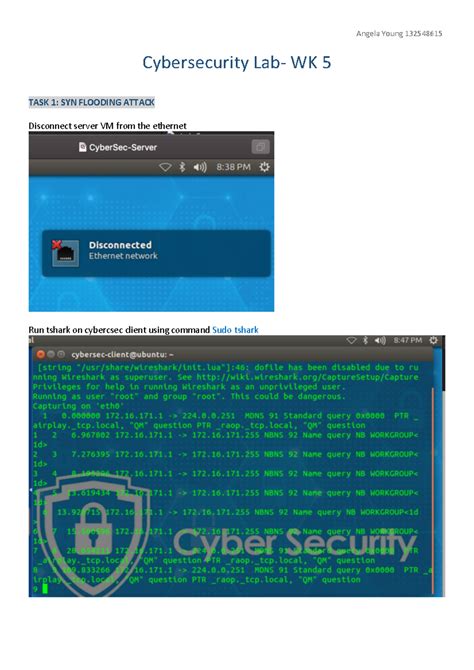Click the CyberSec-Server document icon

tap(82, 147)
